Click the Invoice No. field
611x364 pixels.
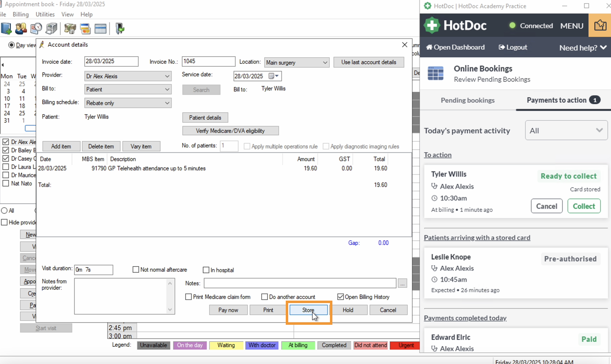[x=209, y=61]
